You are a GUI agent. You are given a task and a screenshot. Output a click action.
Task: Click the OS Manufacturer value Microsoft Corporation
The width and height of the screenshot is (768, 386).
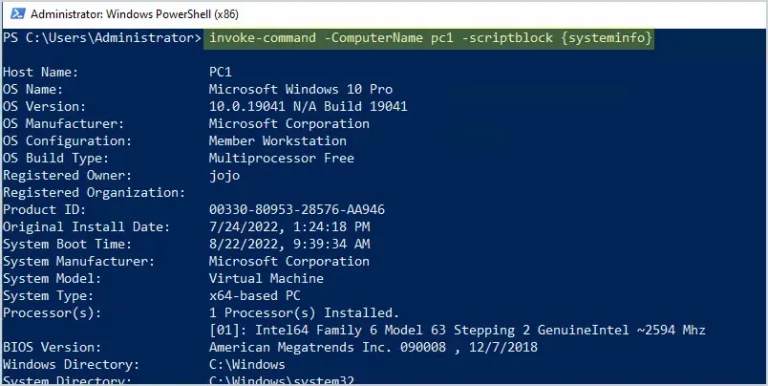(x=289, y=123)
